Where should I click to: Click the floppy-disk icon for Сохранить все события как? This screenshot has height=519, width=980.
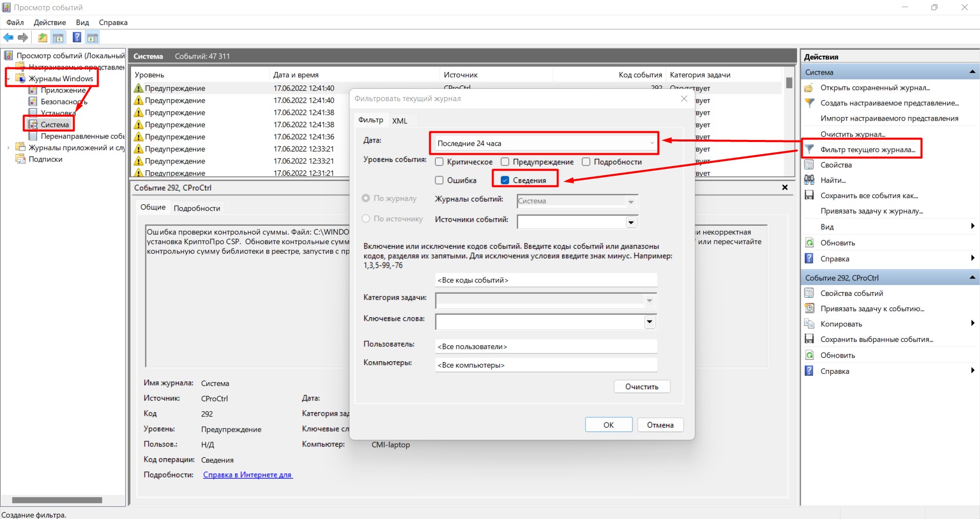pyautogui.click(x=809, y=195)
